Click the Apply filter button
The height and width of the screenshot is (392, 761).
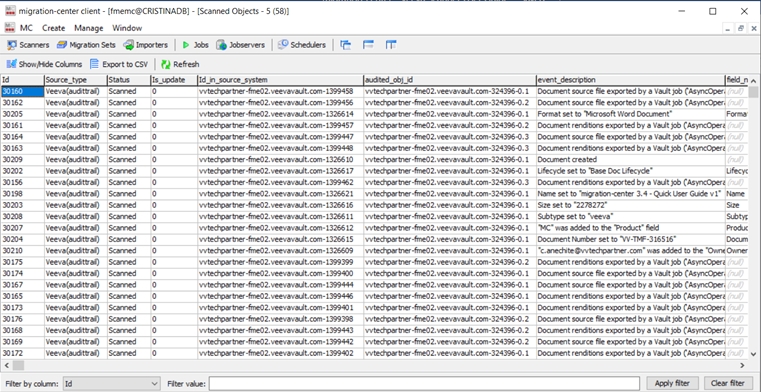672,384
